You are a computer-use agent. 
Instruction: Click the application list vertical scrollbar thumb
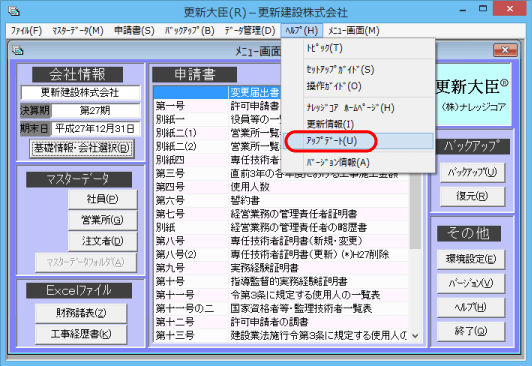point(415,212)
